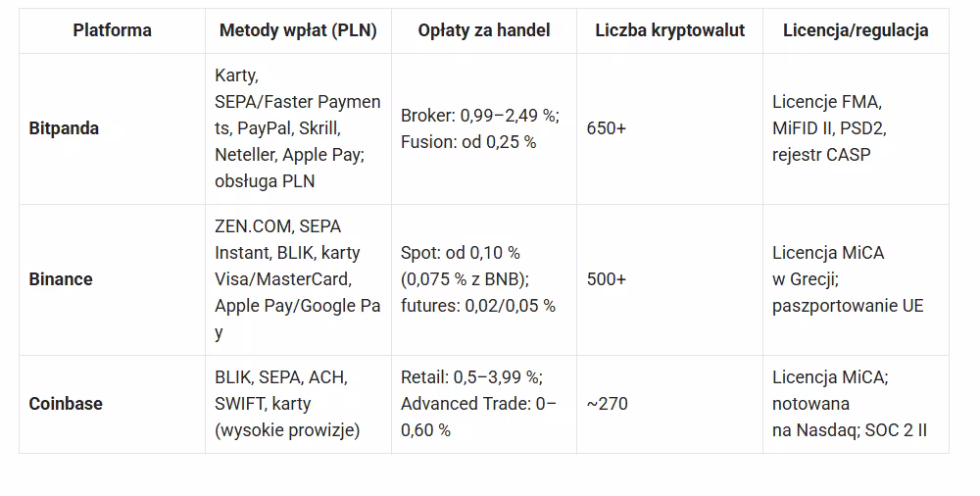Select the 500+ cryptocurrency count cell
Screen dimensions: 980x496
tap(607, 279)
